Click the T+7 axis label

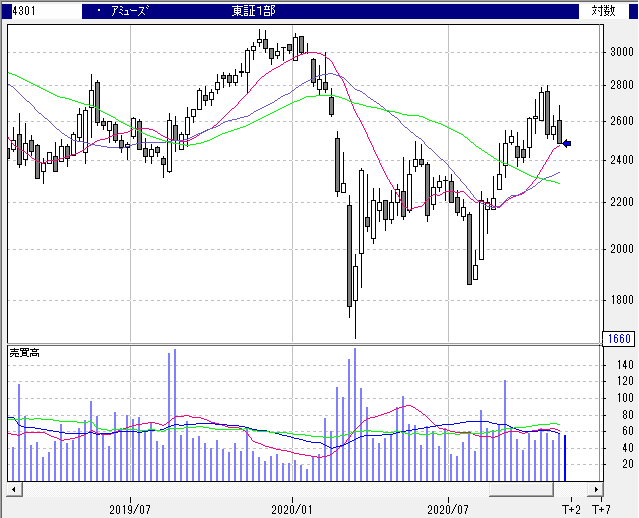(x=601, y=509)
